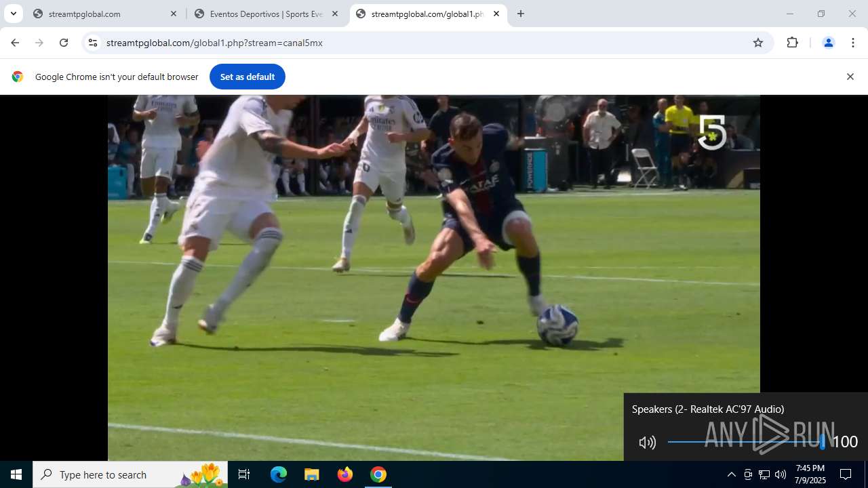Adjust the speaker volume slider
The width and height of the screenshot is (868, 488).
pos(746,442)
